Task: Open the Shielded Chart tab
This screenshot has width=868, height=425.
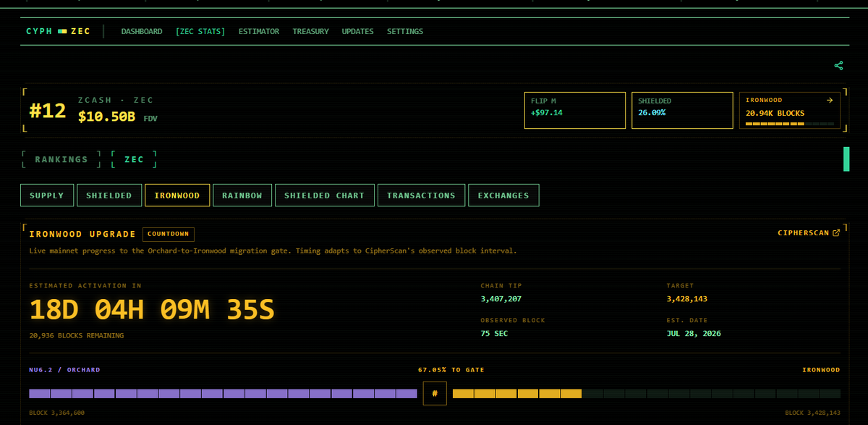Action: click(325, 195)
